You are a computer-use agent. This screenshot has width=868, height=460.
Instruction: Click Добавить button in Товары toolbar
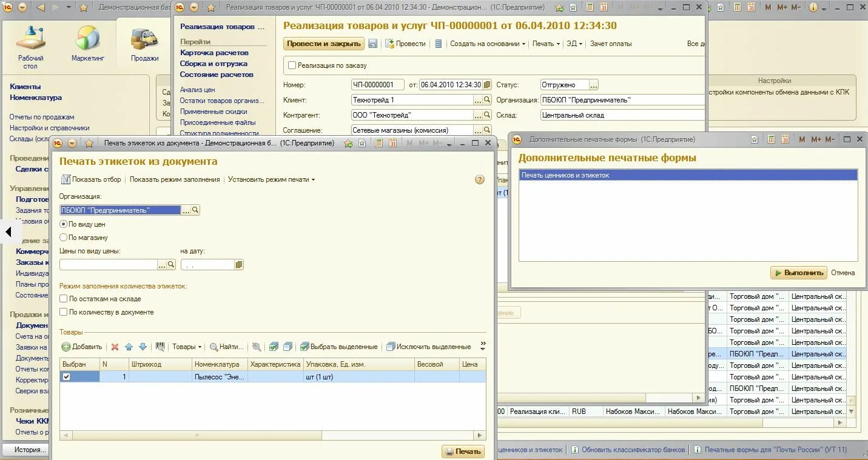pos(82,347)
